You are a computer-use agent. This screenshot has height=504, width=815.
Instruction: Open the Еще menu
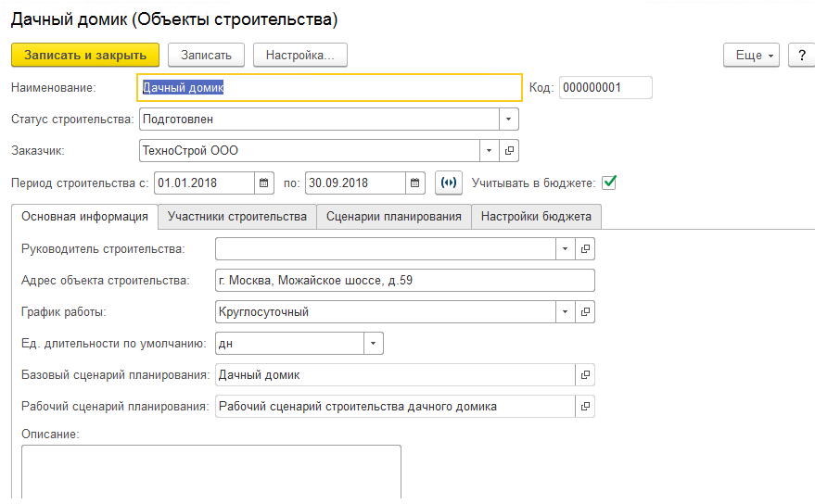[x=751, y=55]
